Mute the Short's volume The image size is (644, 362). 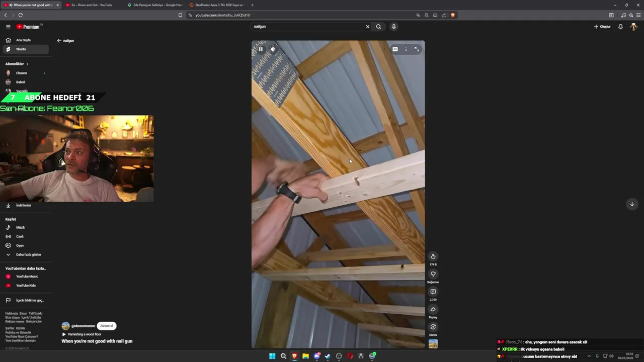coord(273,49)
